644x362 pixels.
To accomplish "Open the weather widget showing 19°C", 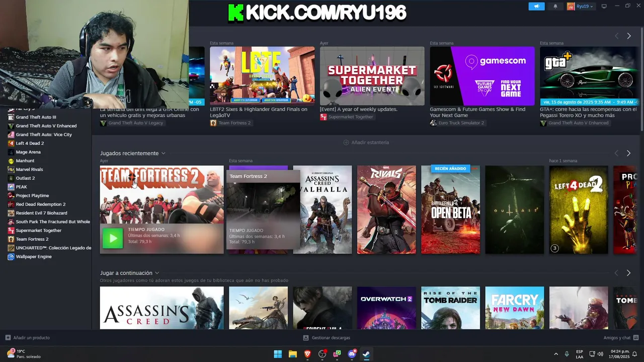I will (x=23, y=354).
